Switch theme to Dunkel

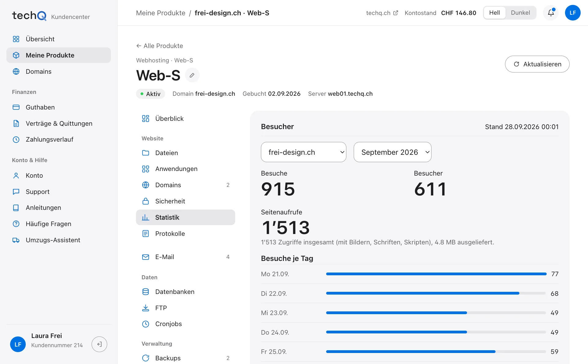pyautogui.click(x=520, y=13)
